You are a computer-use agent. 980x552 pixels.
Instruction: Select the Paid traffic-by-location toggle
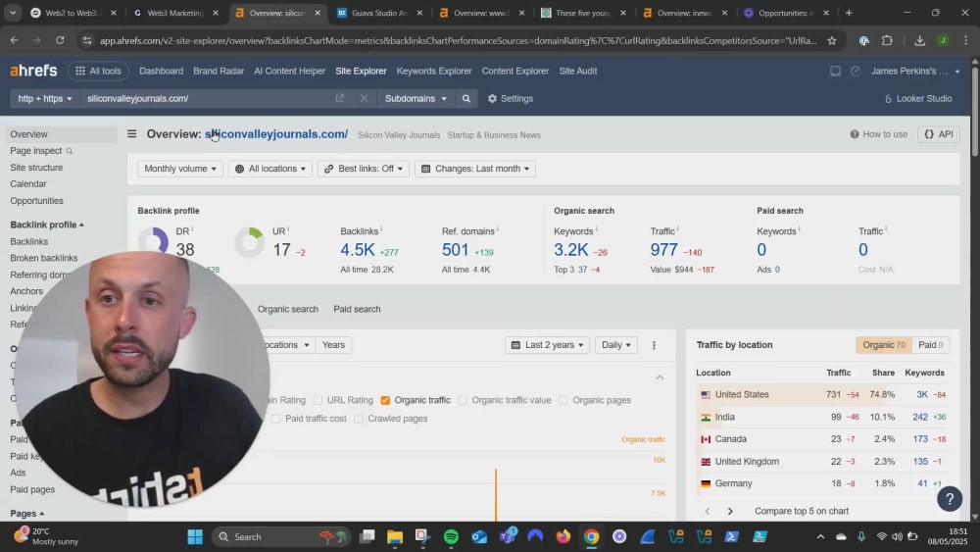click(x=930, y=344)
